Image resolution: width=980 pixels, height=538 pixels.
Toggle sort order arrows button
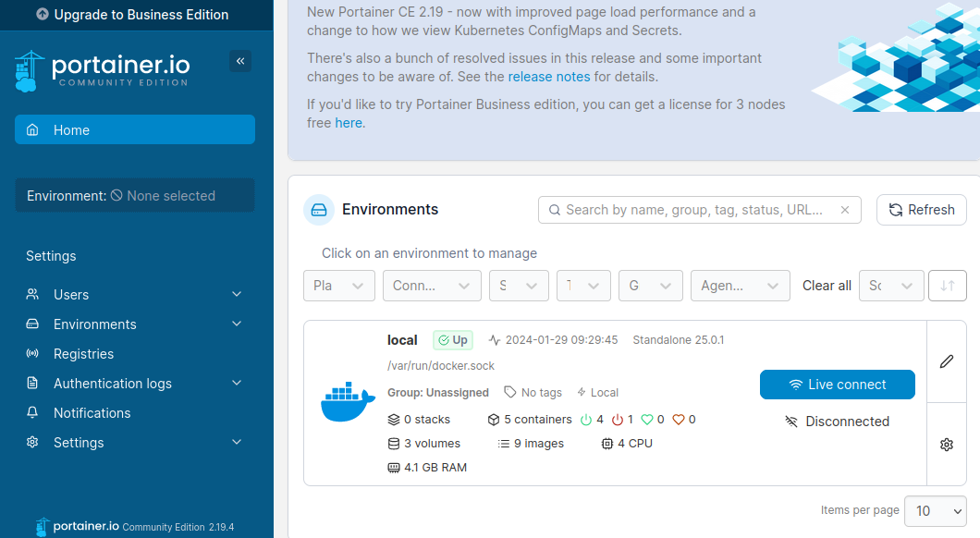[948, 286]
